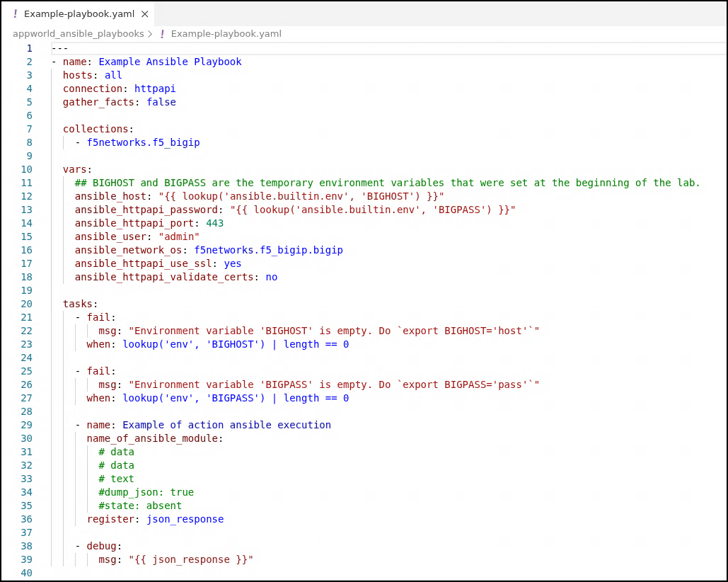This screenshot has height=582, width=728.
Task: Click 'f5networks.f5_bigip' collection entry
Action: [144, 142]
